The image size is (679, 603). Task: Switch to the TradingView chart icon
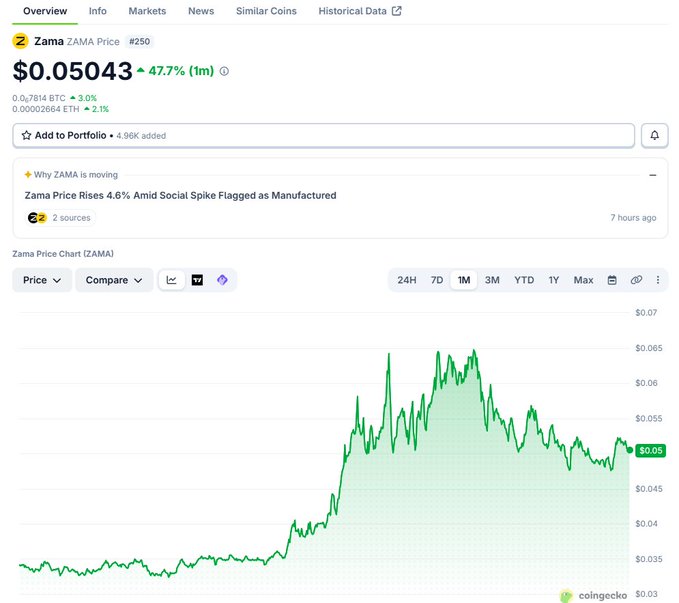click(197, 280)
